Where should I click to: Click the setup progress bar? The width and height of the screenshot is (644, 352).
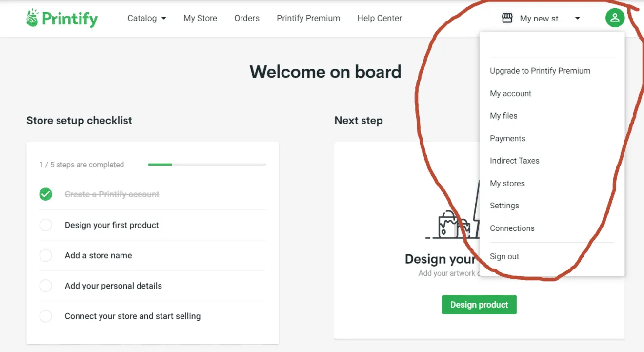coord(207,165)
